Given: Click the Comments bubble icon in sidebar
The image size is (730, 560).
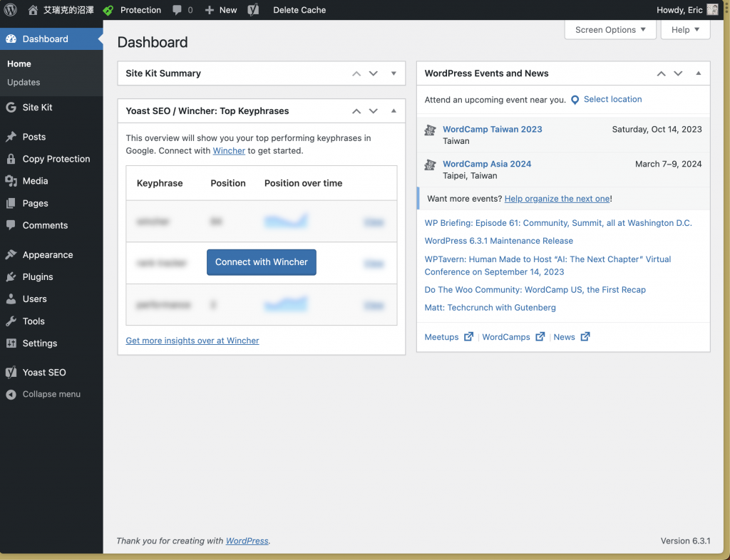Looking at the screenshot, I should pos(11,225).
